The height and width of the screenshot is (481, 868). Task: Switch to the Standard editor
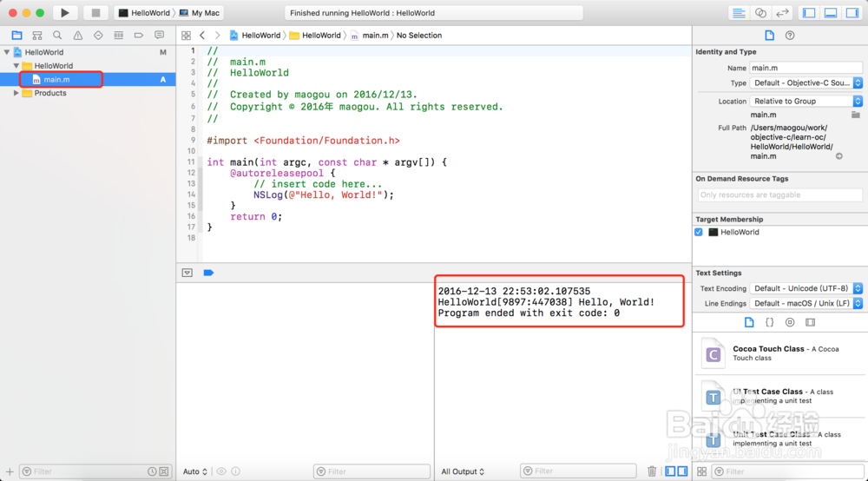click(739, 13)
